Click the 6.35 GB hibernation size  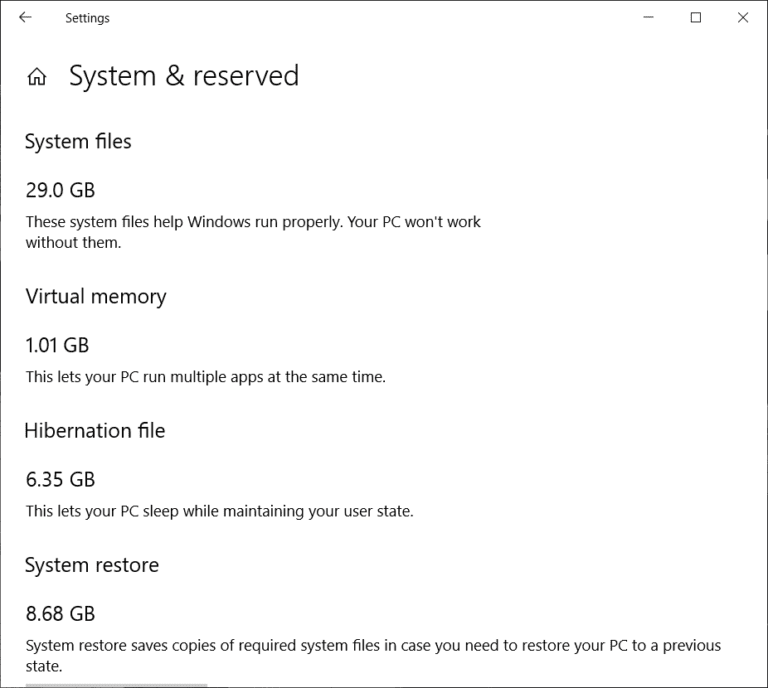pyautogui.click(x=60, y=480)
